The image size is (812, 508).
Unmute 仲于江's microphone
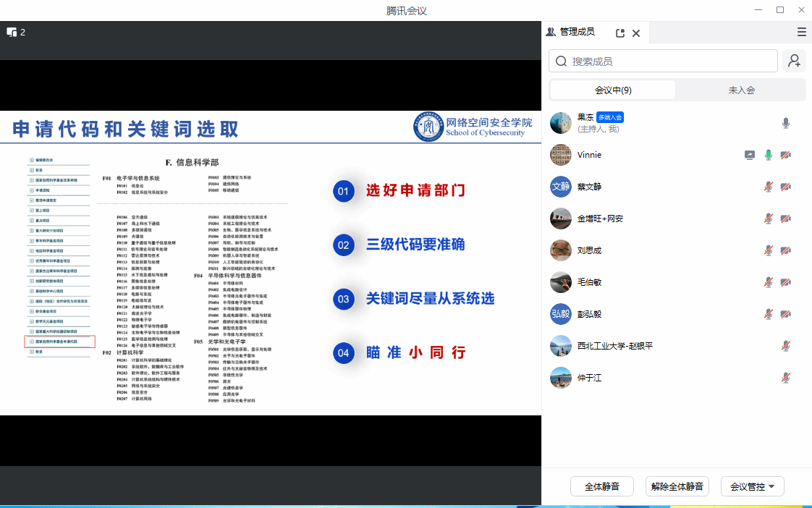click(x=786, y=378)
